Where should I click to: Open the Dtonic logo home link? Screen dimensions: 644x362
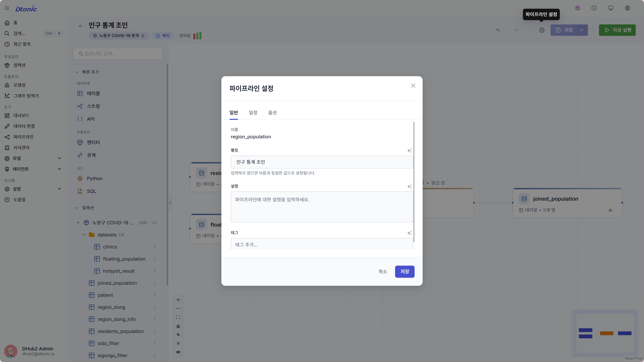click(26, 8)
